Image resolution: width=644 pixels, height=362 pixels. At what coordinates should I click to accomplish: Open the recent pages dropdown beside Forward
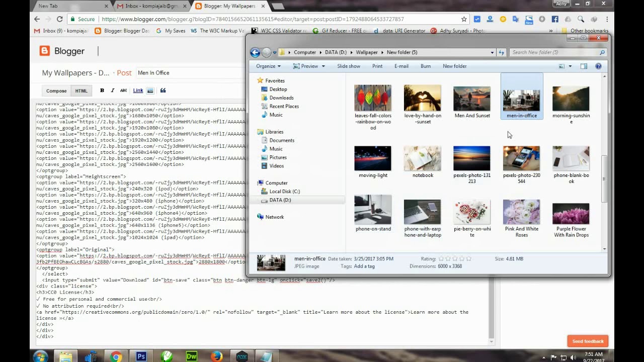pos(274,52)
